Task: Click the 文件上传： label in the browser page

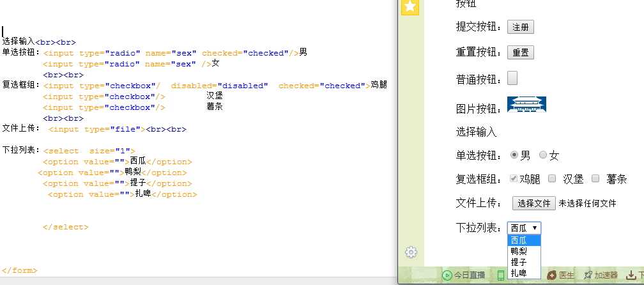Action: tap(479, 203)
